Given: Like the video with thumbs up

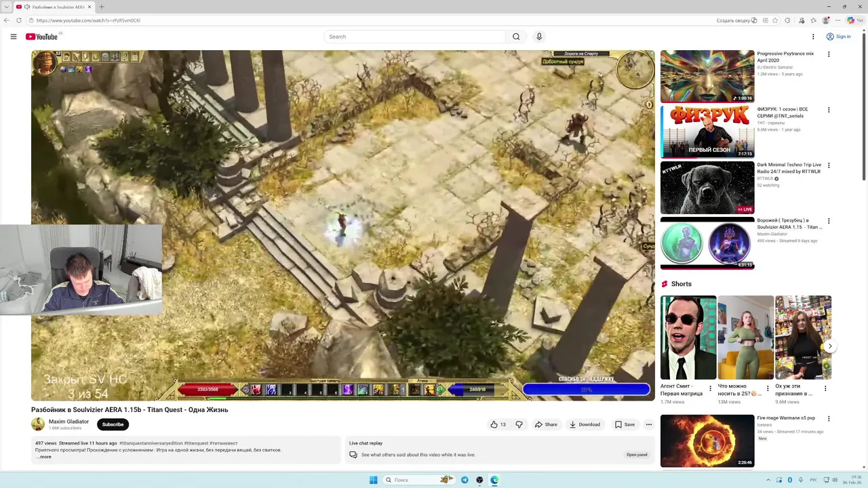Looking at the screenshot, I should pyautogui.click(x=498, y=424).
